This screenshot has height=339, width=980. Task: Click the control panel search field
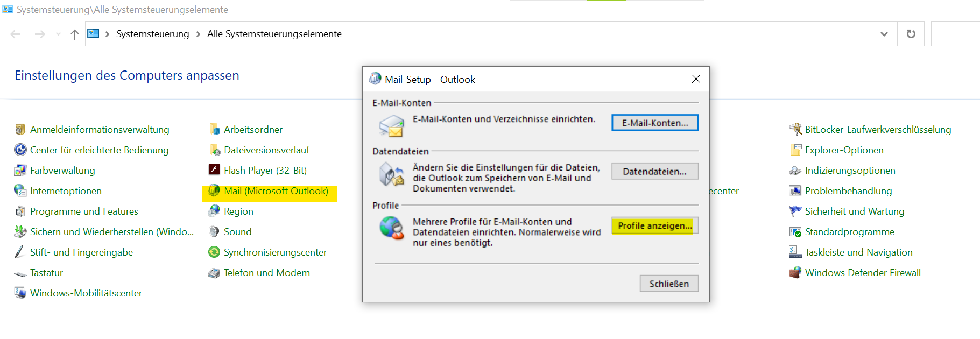(955, 34)
